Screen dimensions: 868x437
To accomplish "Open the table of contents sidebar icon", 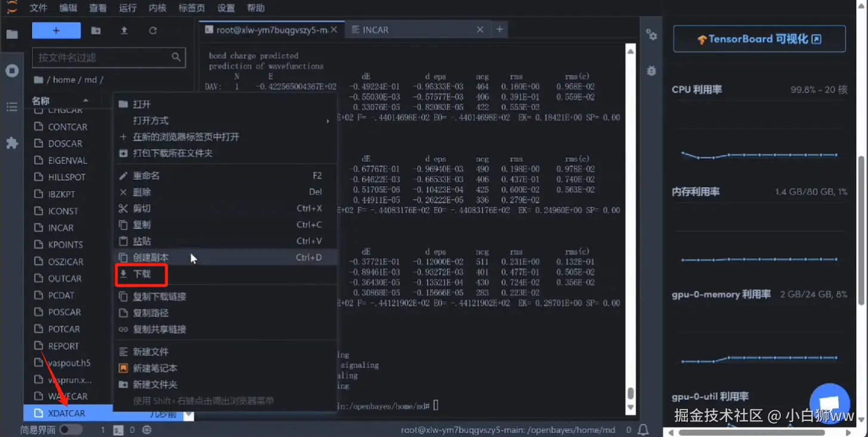I will 12,107.
